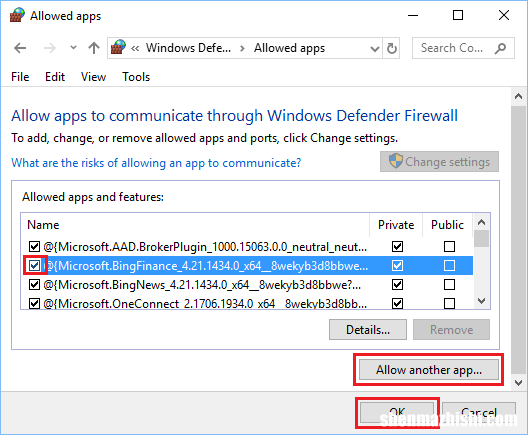Open Details for selected app

tap(368, 330)
